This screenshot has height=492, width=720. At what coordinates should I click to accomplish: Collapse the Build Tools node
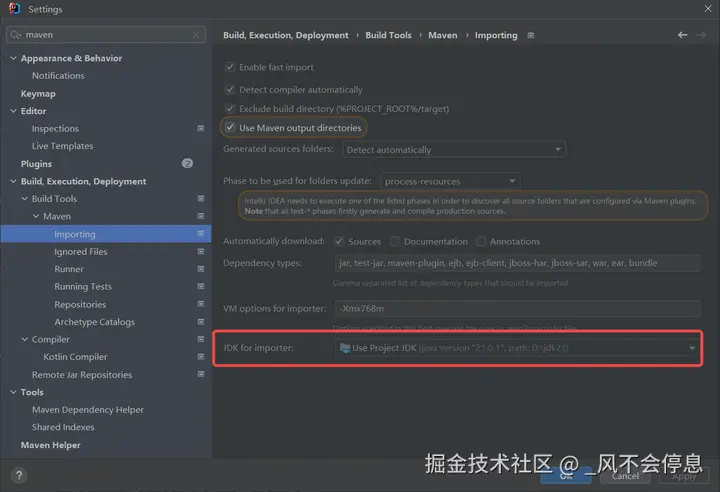25,198
